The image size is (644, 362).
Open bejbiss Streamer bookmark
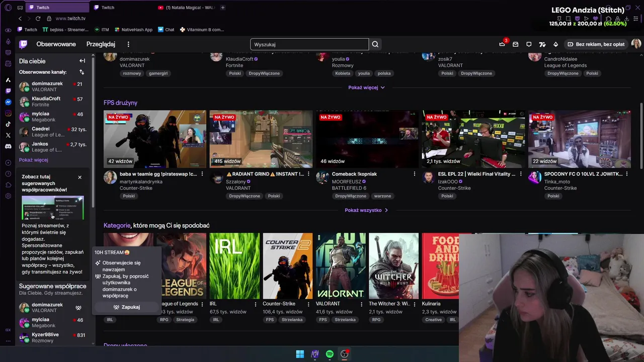(65, 30)
